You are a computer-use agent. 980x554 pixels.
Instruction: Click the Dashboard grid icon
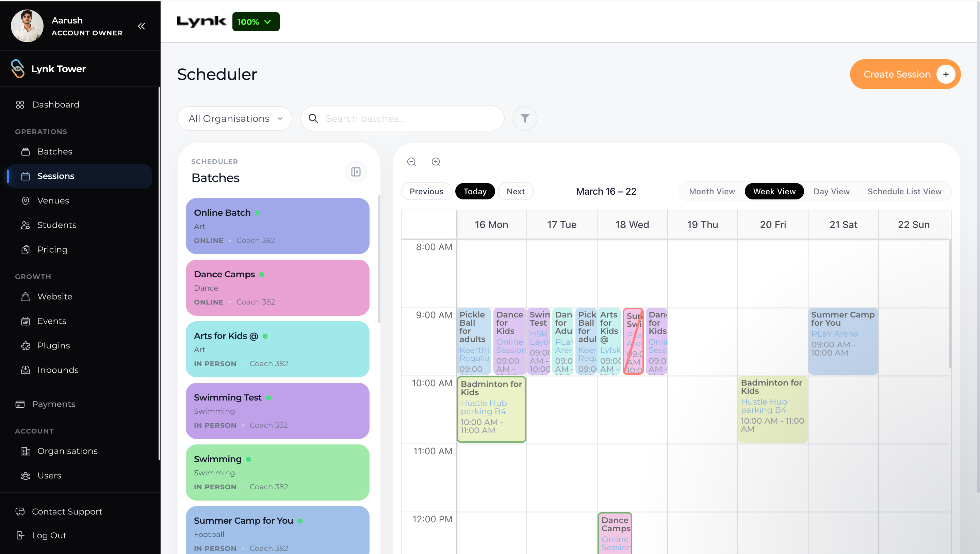coord(20,104)
